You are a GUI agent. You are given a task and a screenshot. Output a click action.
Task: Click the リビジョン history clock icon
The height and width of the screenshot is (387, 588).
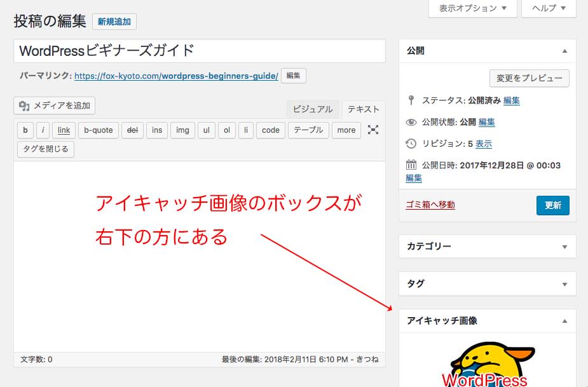pyautogui.click(x=411, y=144)
